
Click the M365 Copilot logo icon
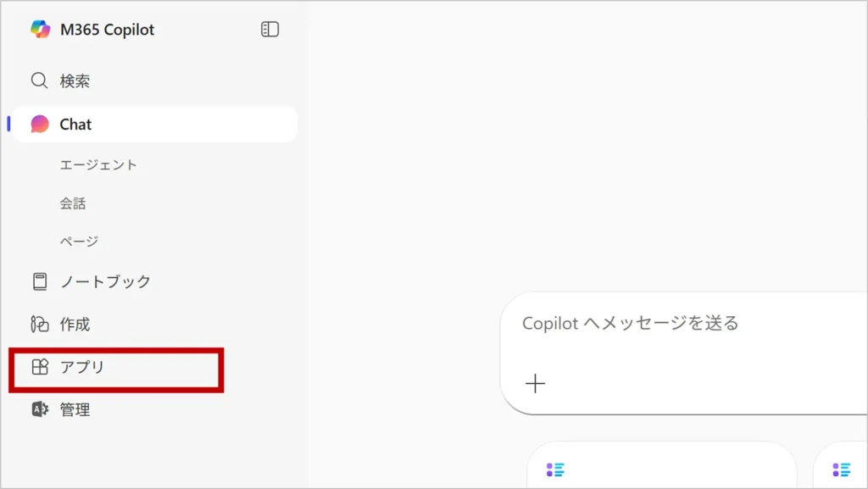pos(40,30)
